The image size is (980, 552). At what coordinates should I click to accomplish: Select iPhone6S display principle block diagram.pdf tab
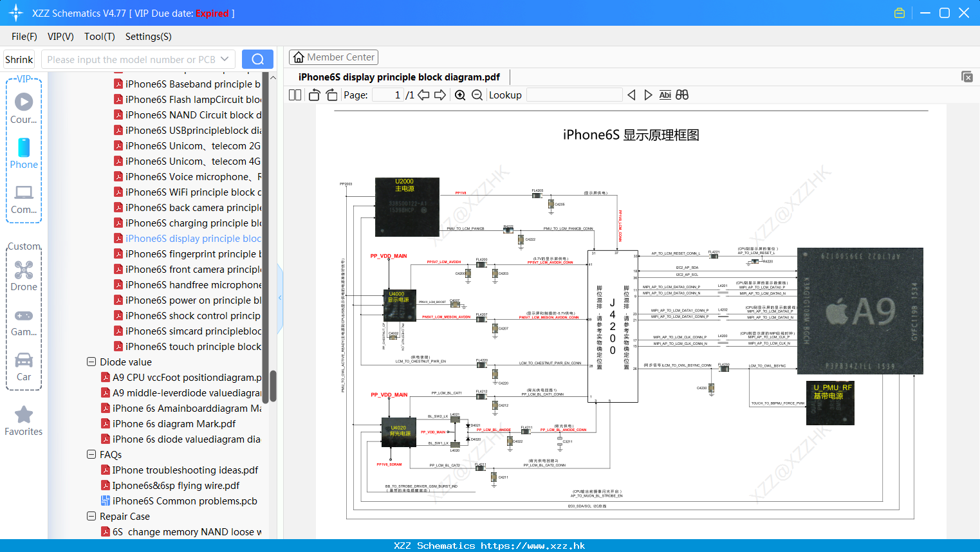[399, 77]
